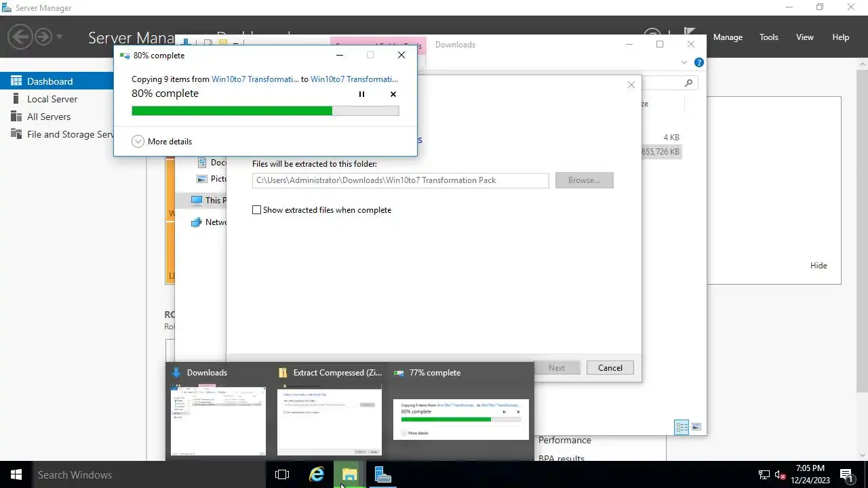Click the extraction folder path field

tap(400, 180)
